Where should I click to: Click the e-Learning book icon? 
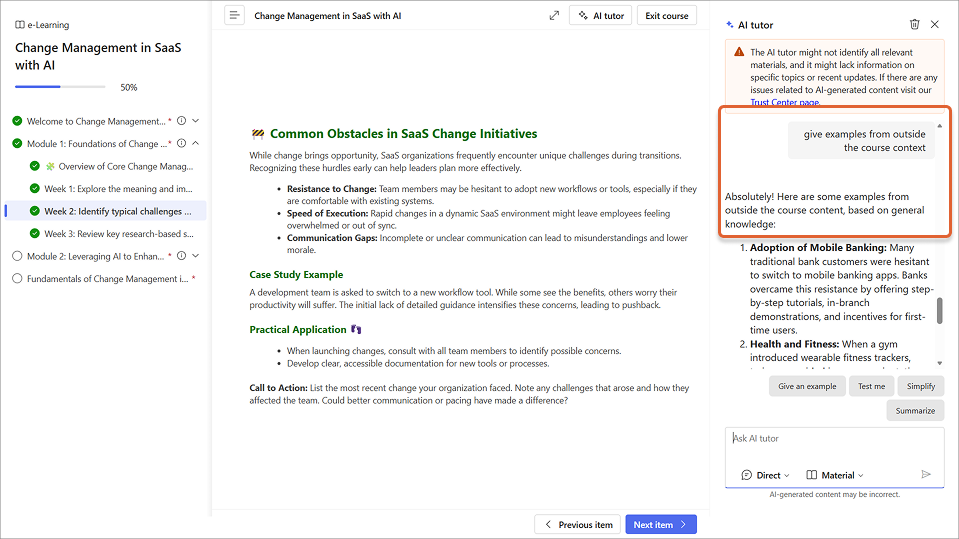click(20, 25)
